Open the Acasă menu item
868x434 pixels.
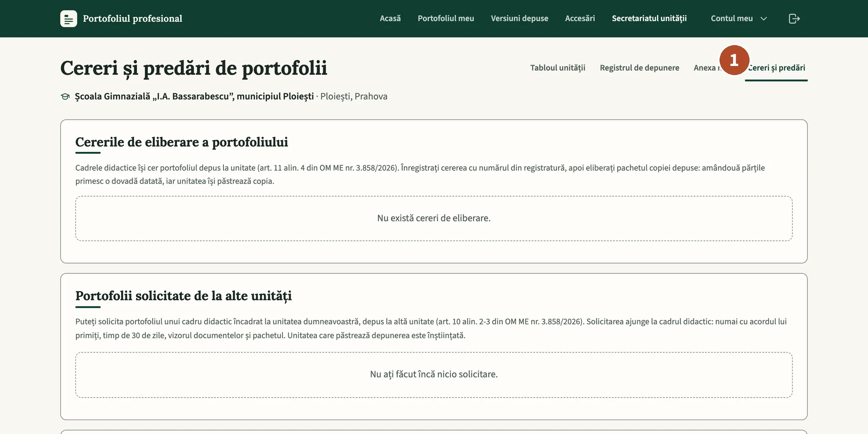pyautogui.click(x=390, y=19)
